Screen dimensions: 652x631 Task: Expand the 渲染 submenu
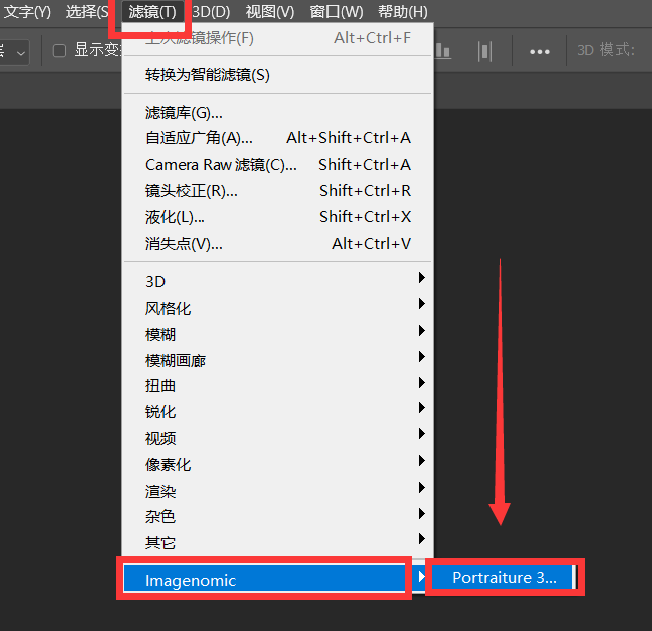[277, 491]
